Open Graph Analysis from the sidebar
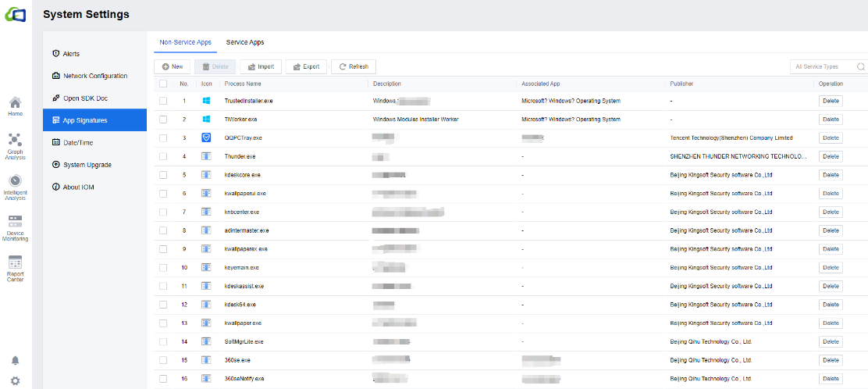The width and height of the screenshot is (868, 389). pyautogui.click(x=16, y=145)
